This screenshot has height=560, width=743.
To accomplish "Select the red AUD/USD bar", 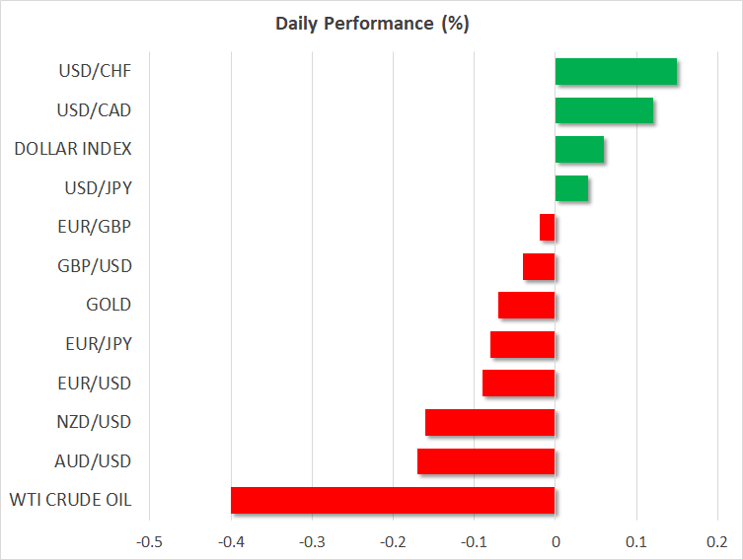I will pyautogui.click(x=486, y=461).
